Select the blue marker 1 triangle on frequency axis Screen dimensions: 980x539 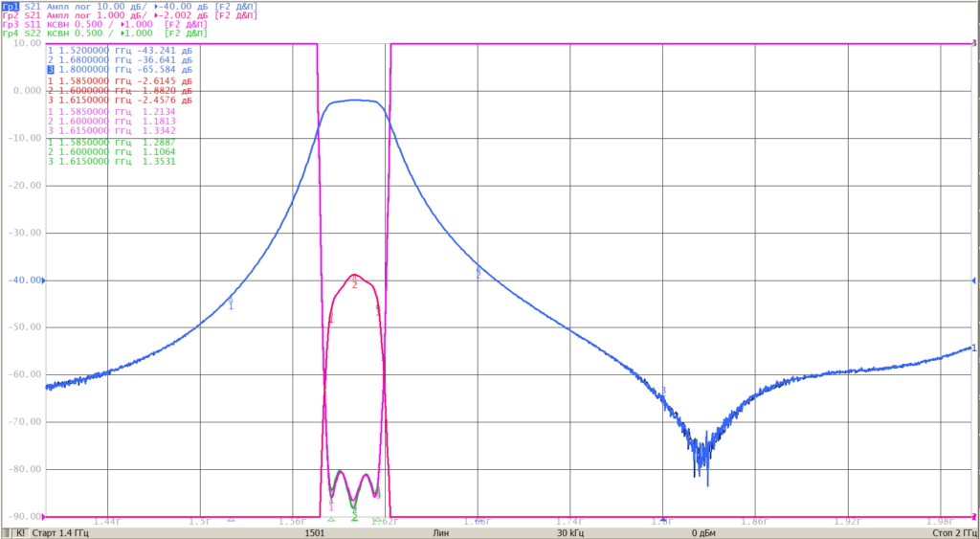pos(231,519)
